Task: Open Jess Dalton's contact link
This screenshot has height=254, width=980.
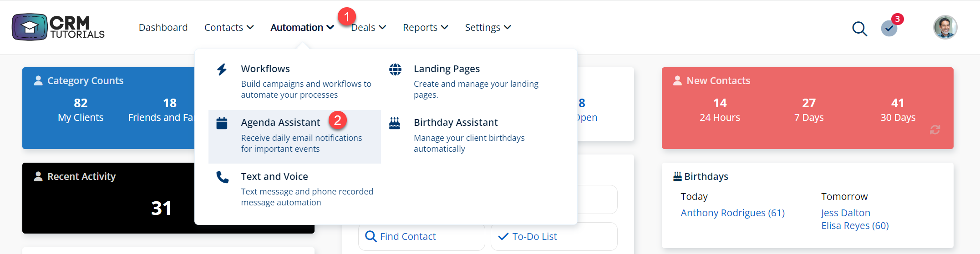Action: point(845,213)
